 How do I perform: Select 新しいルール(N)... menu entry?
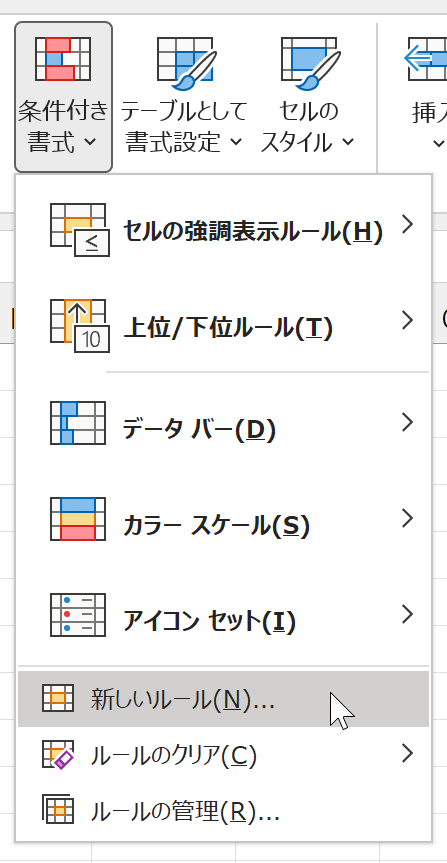click(223, 699)
